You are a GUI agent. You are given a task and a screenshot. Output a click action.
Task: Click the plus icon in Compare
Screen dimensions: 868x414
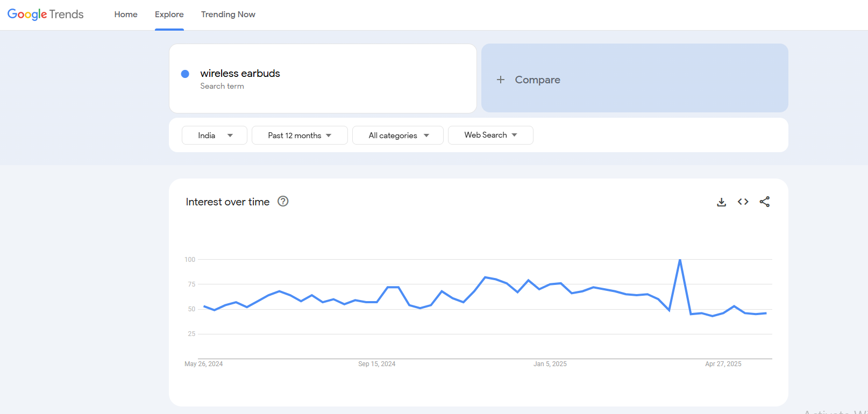(x=501, y=80)
